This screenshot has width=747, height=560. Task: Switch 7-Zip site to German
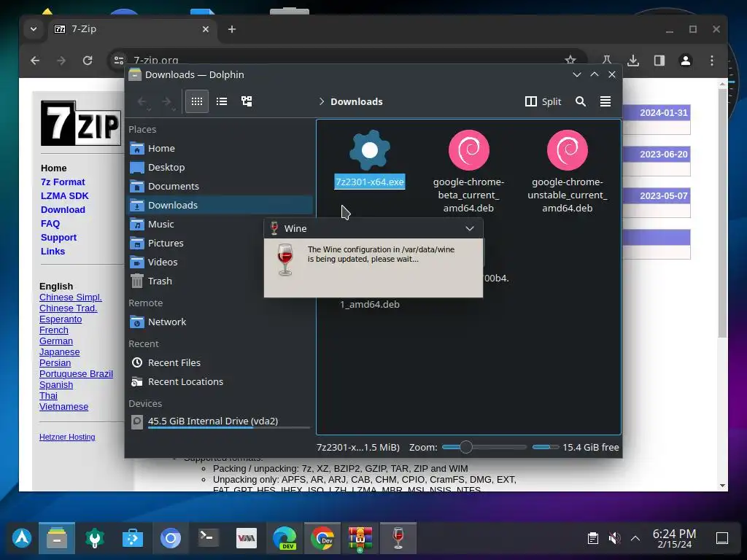[55, 341]
